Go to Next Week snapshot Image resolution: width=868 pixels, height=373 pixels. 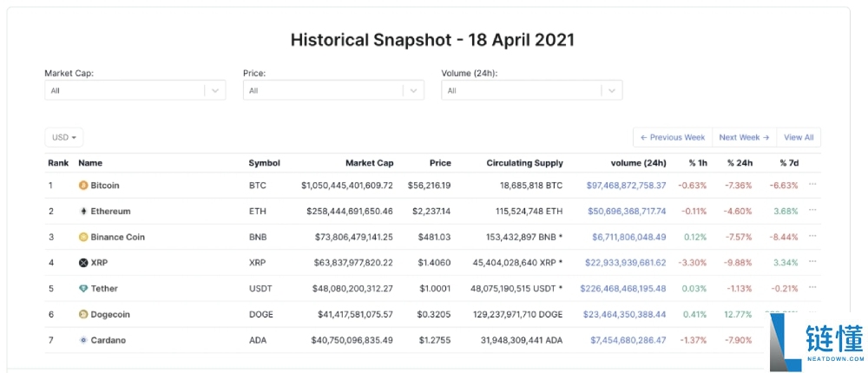click(x=744, y=137)
